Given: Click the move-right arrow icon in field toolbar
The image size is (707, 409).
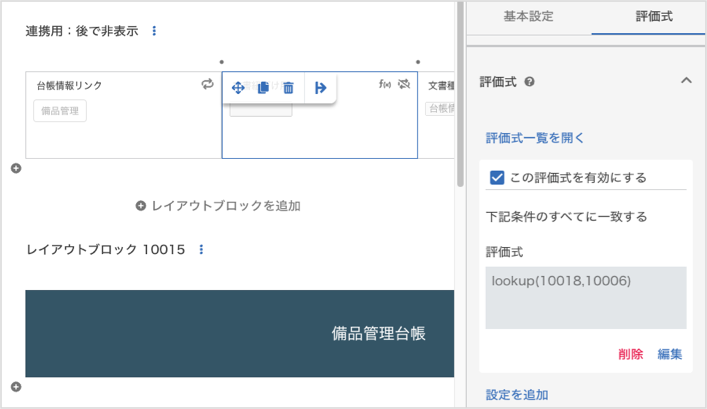Looking at the screenshot, I should (x=321, y=87).
